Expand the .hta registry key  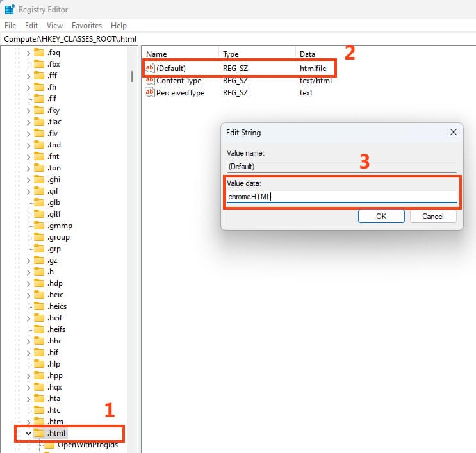point(28,399)
